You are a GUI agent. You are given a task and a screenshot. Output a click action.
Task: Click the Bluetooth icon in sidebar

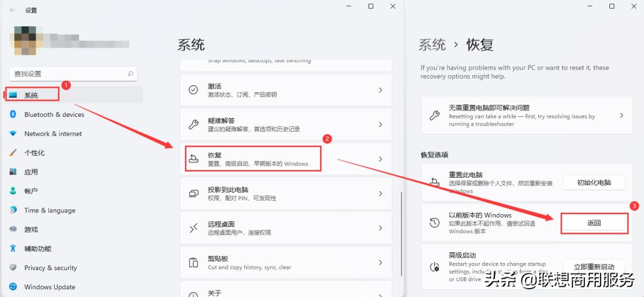13,114
